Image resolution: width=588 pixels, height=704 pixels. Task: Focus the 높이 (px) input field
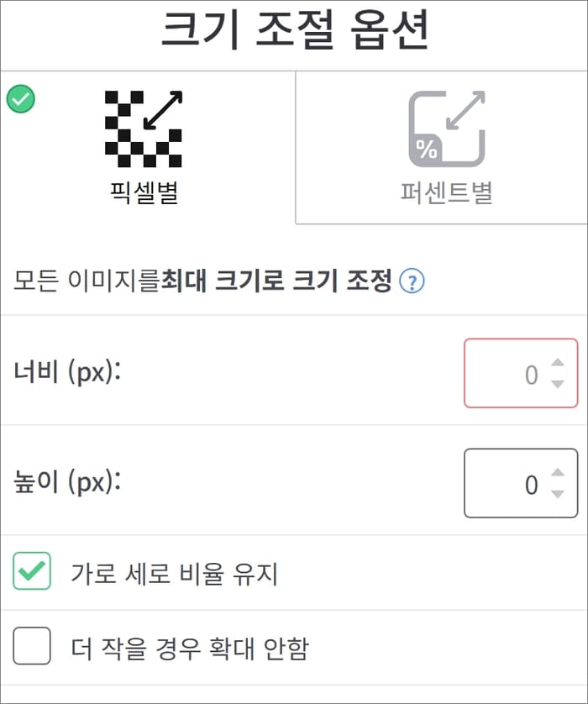(x=521, y=483)
